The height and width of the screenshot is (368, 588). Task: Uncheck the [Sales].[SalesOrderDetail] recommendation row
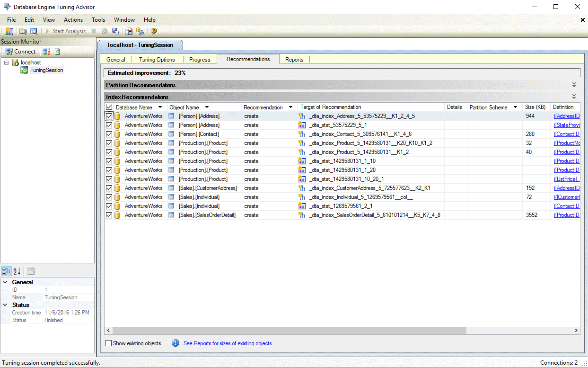click(108, 215)
